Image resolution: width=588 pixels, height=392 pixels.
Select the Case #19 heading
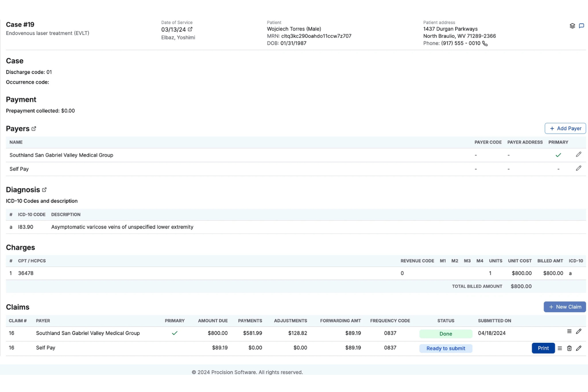20,25
